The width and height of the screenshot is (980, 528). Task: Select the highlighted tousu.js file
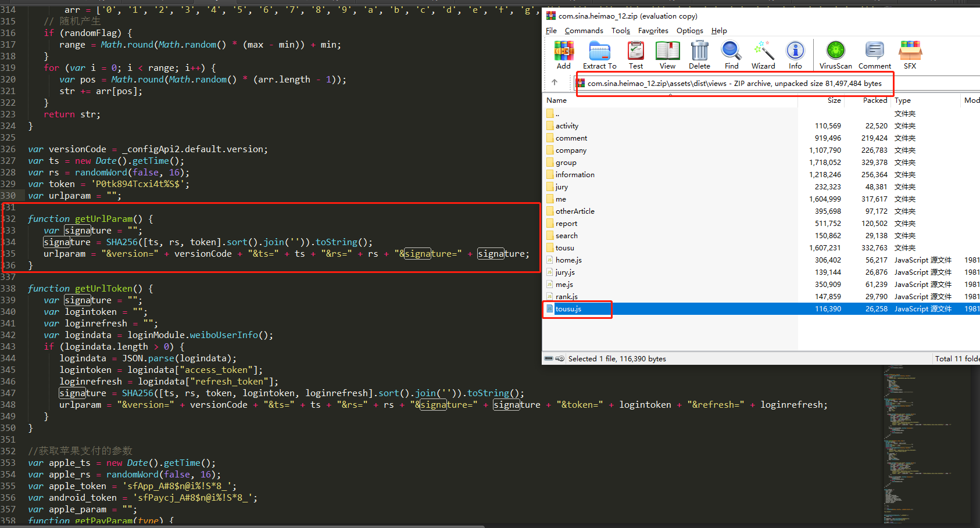(761, 308)
